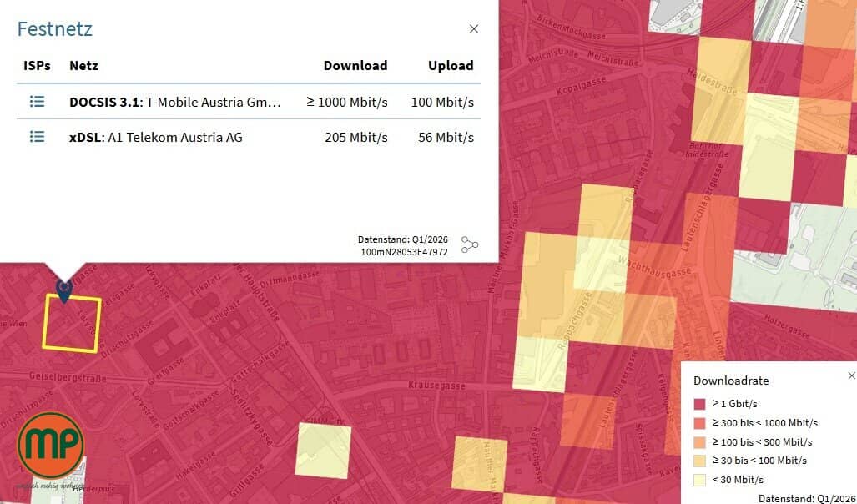The width and height of the screenshot is (857, 504).
Task: Click the 56 Mbit/s upload value
Action: pos(446,137)
